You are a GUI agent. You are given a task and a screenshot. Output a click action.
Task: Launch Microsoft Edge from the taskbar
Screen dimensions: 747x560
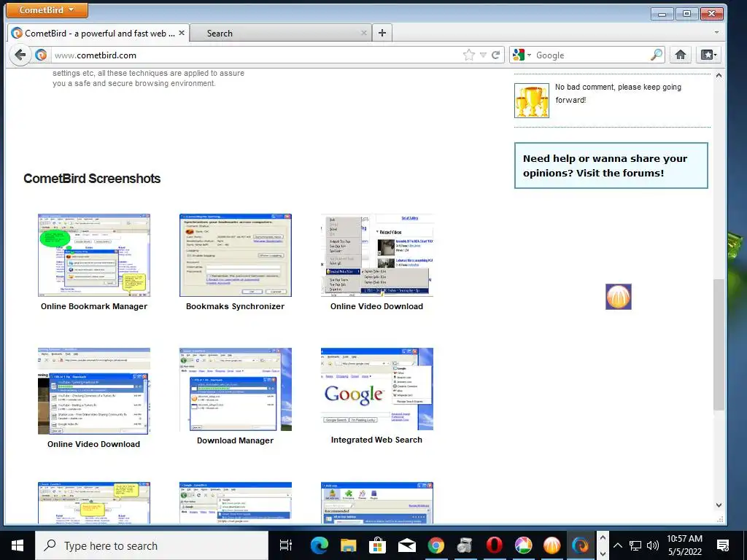point(319,545)
